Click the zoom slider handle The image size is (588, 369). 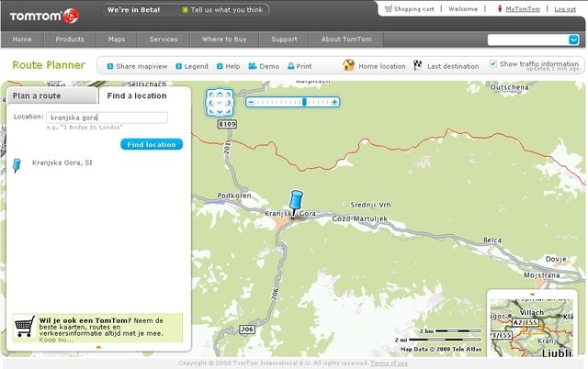click(304, 102)
